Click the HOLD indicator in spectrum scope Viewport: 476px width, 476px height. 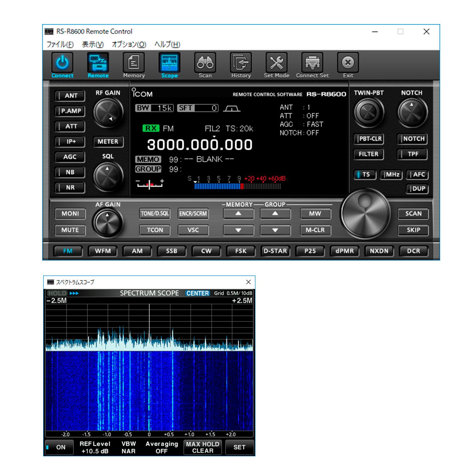click(57, 293)
